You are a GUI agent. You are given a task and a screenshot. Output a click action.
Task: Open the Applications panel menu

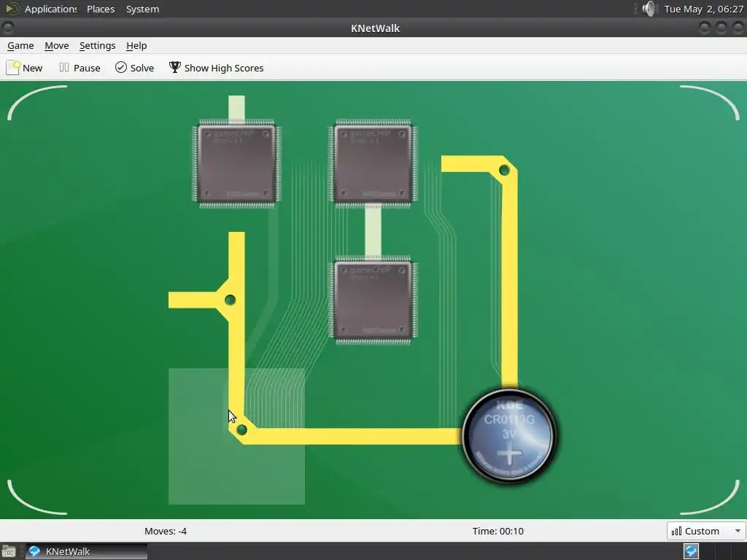coord(42,9)
